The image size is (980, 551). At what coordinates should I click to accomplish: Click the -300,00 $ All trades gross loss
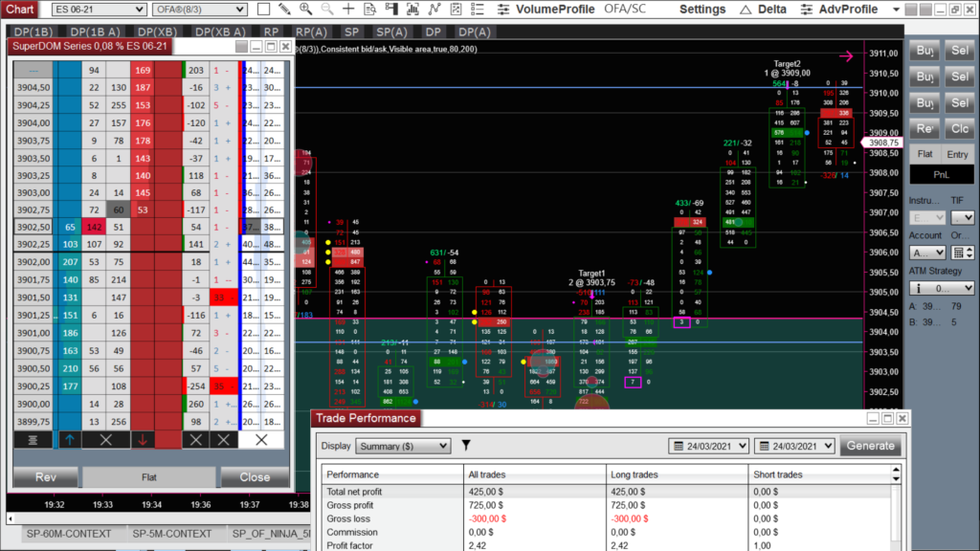coord(487,518)
